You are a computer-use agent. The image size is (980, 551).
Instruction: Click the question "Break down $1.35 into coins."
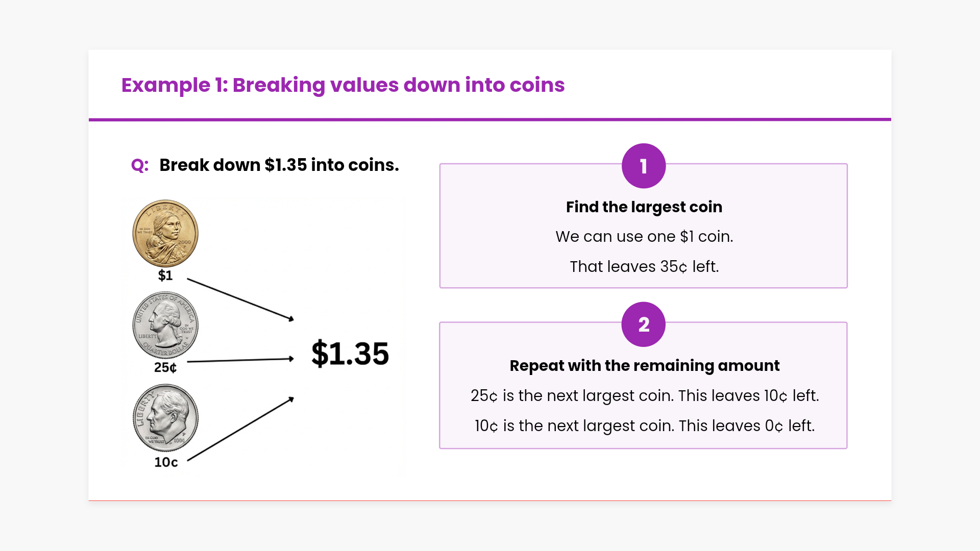(279, 165)
